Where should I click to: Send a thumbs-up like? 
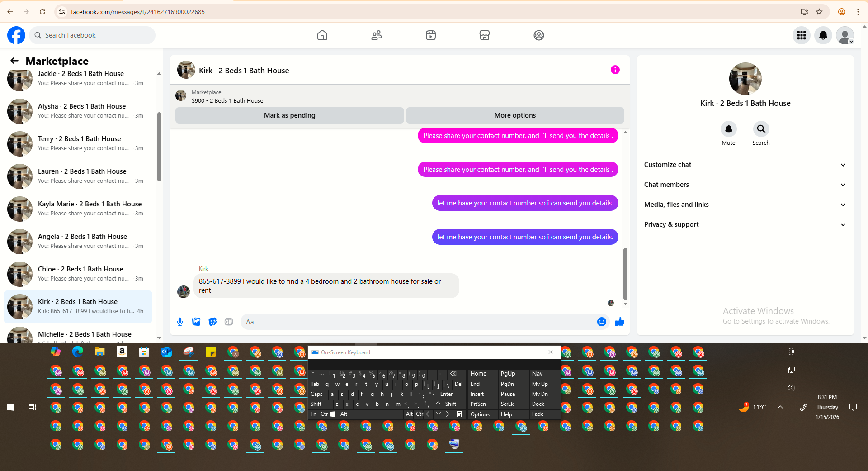click(x=620, y=322)
